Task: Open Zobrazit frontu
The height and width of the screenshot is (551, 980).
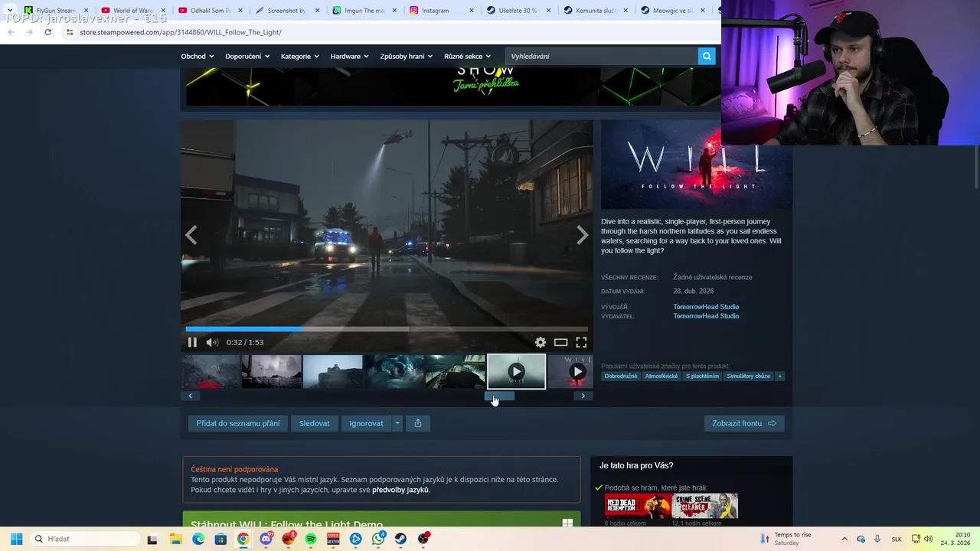Action: click(x=744, y=423)
